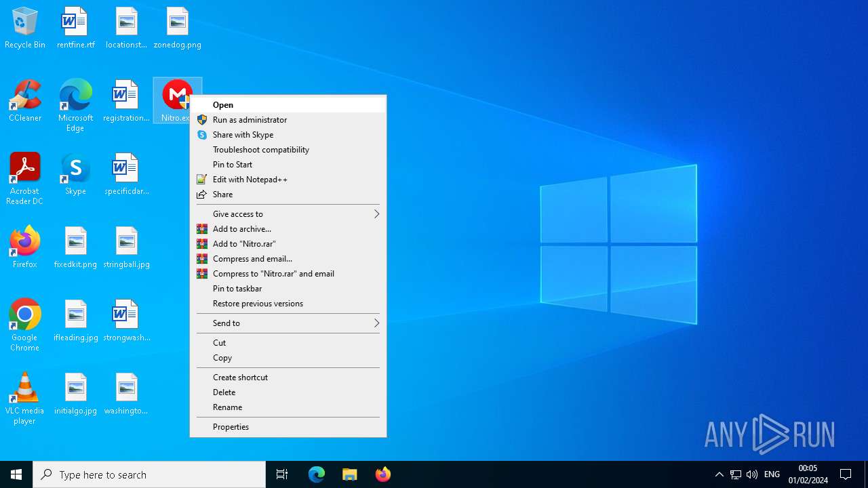Select Compress to "Nitro.rar" and email
868x488 pixels.
(x=288, y=274)
